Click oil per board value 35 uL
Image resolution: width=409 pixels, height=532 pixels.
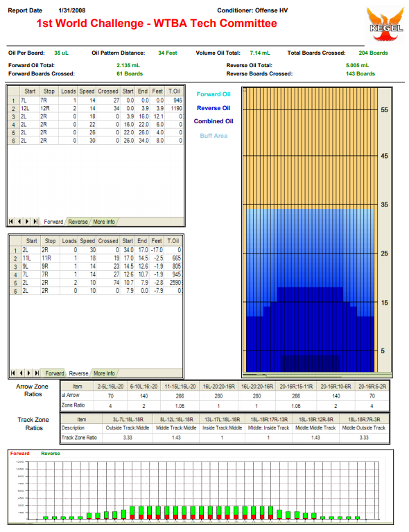point(62,53)
